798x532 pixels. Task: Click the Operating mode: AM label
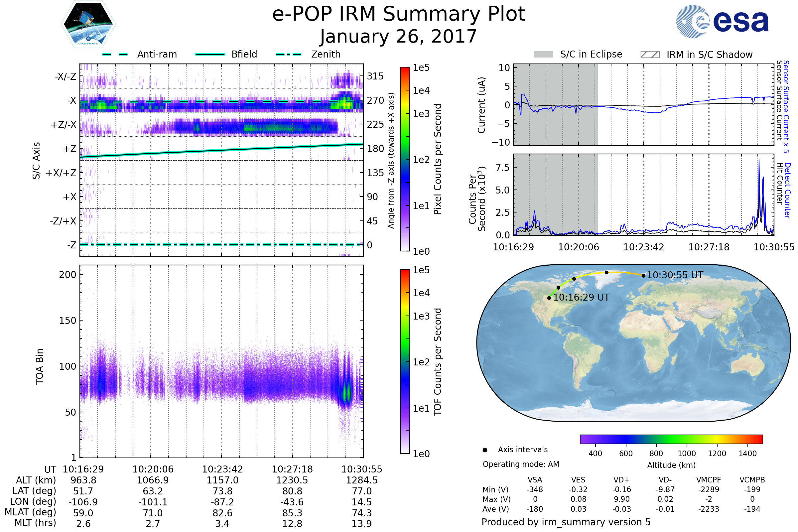521,464
